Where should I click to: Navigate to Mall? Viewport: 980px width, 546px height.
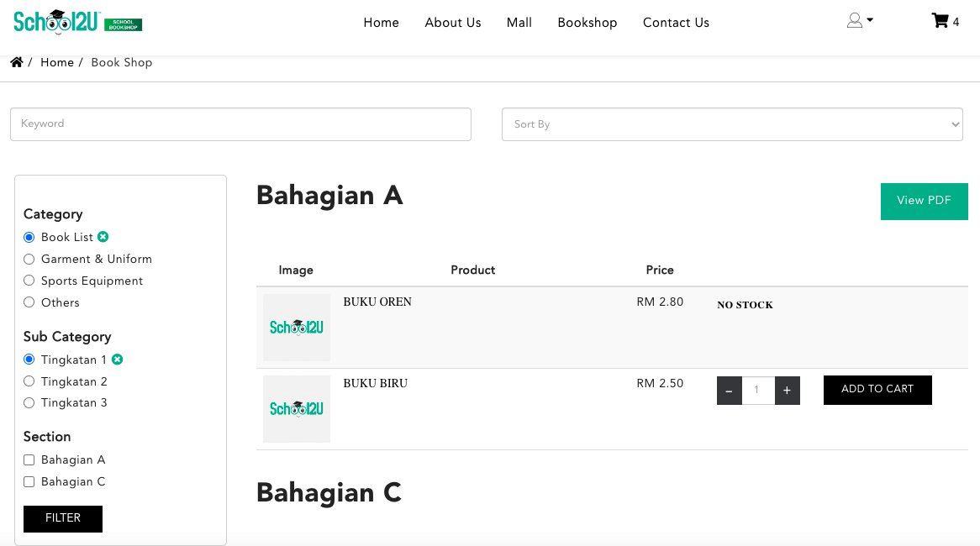519,23
